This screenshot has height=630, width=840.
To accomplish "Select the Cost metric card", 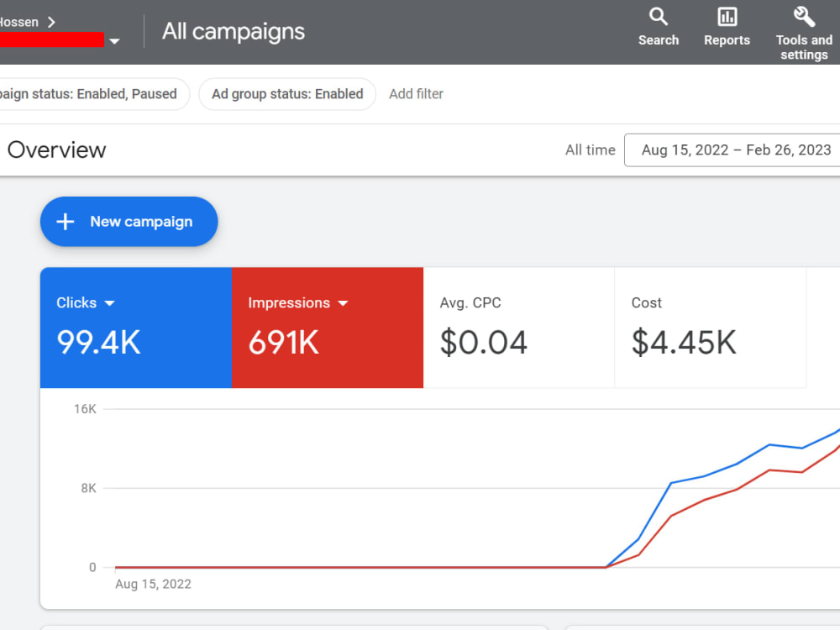I will 711,328.
